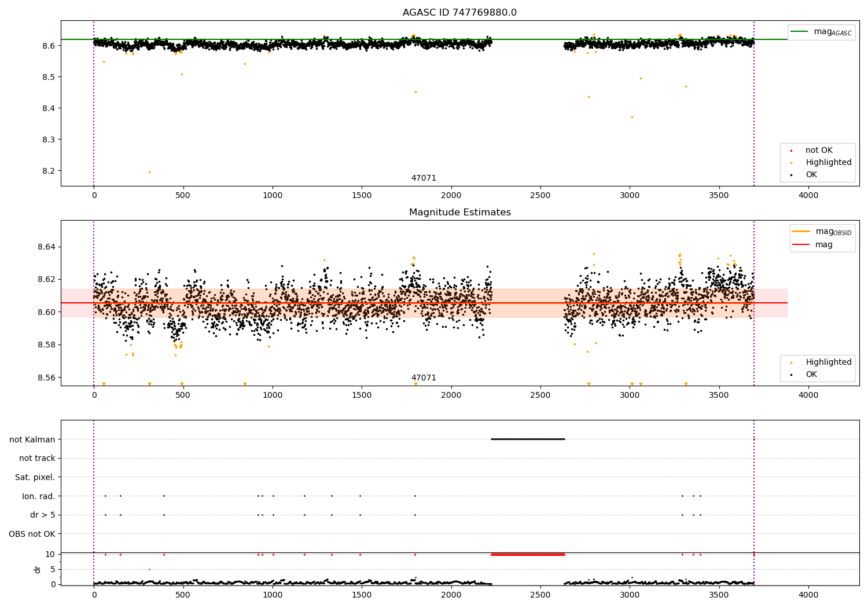
Task: Click the y-axis tick '8.58' in middle plot
Action: (x=46, y=345)
